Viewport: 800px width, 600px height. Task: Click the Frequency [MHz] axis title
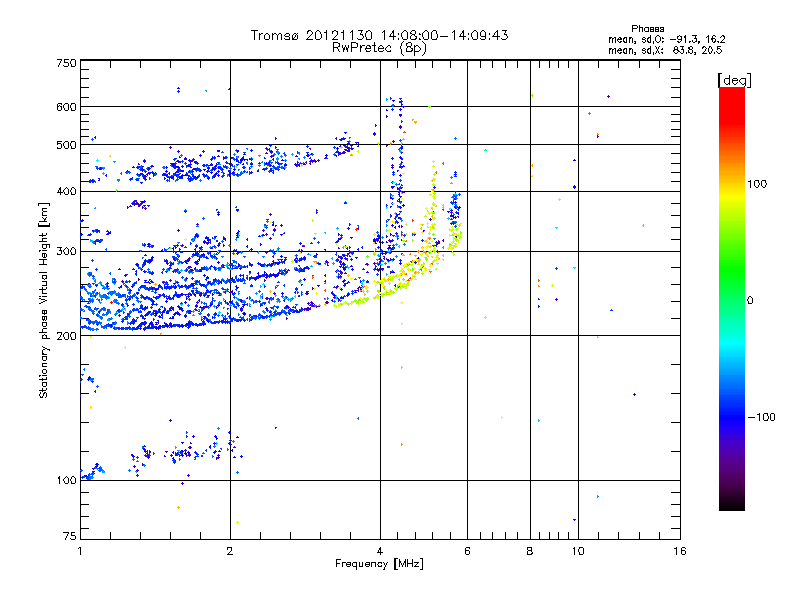[380, 564]
